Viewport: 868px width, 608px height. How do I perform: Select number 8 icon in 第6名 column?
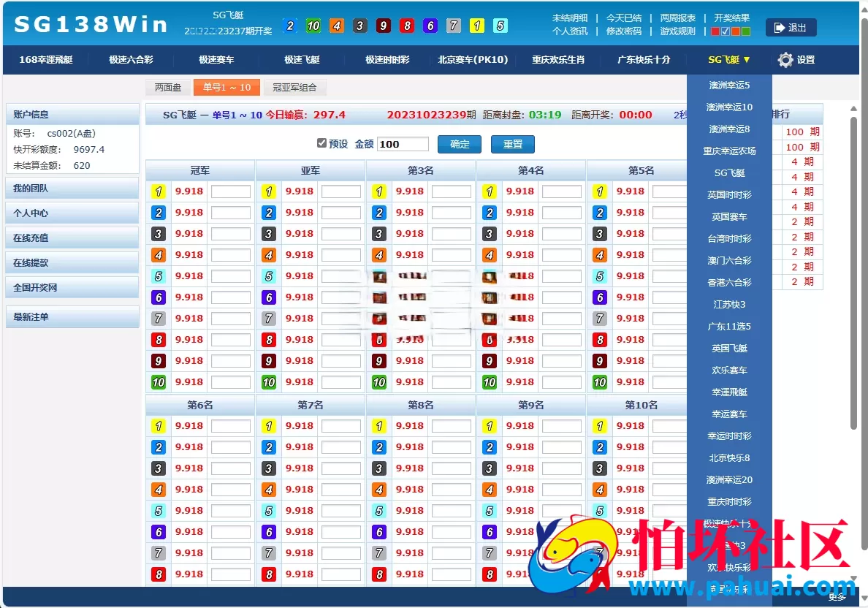point(159,574)
